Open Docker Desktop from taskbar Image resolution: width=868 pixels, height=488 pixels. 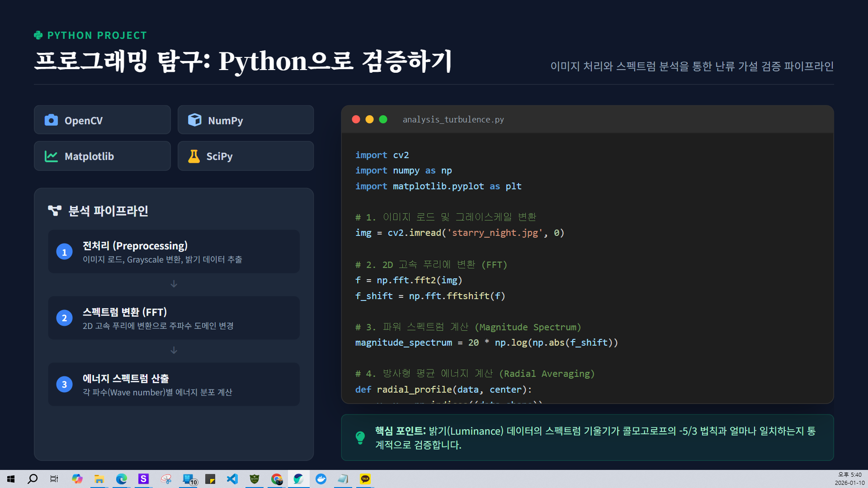point(321,479)
